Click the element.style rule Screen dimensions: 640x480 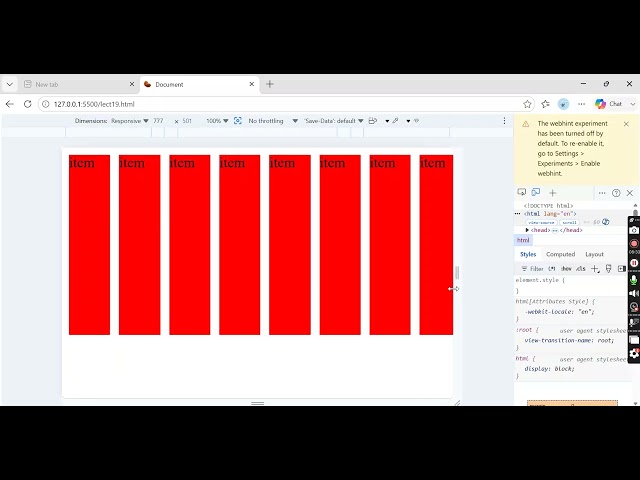540,280
